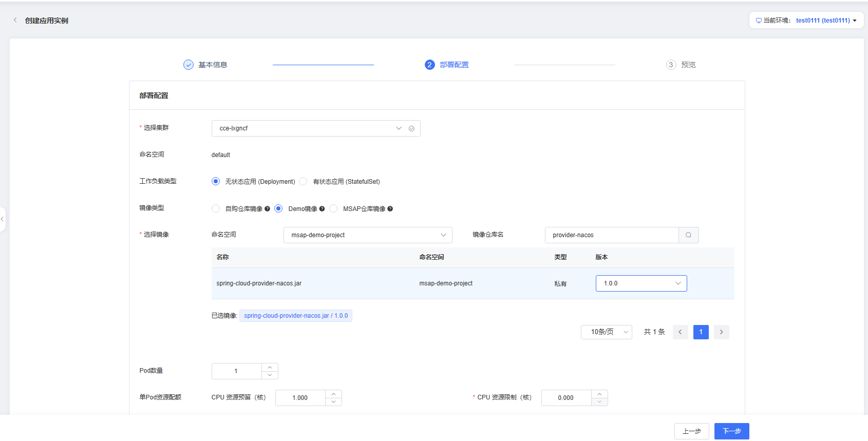This screenshot has height=441, width=868.
Task: Select Demo镜像 radio button
Action: (x=278, y=208)
